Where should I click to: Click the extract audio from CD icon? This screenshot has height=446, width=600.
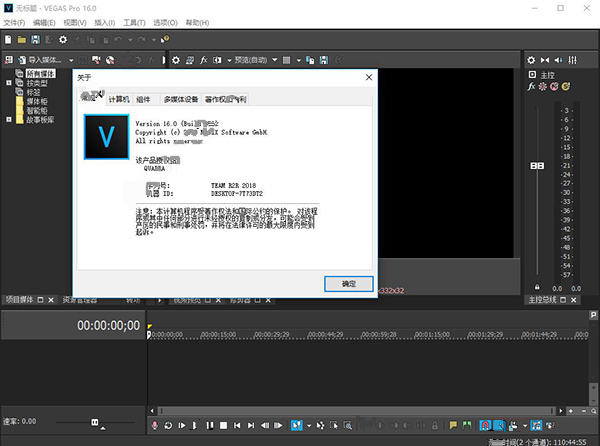(x=110, y=60)
